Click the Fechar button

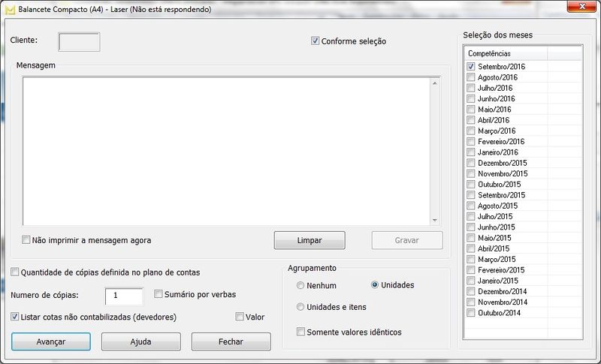(x=231, y=341)
